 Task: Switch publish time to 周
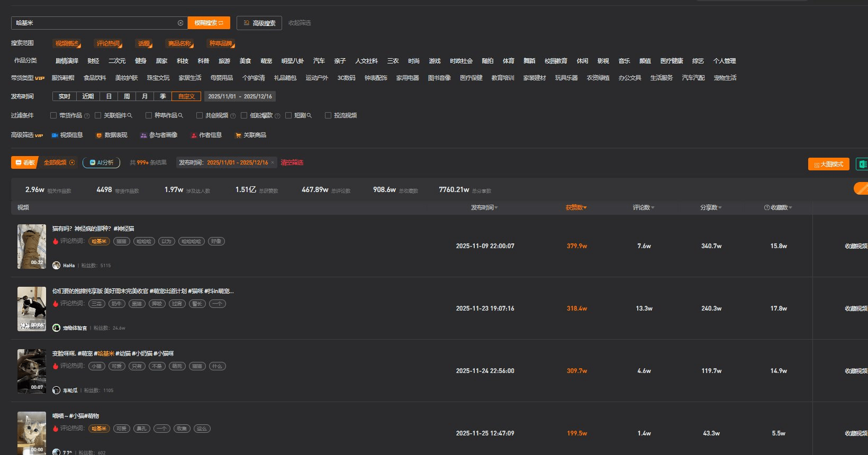click(x=127, y=96)
